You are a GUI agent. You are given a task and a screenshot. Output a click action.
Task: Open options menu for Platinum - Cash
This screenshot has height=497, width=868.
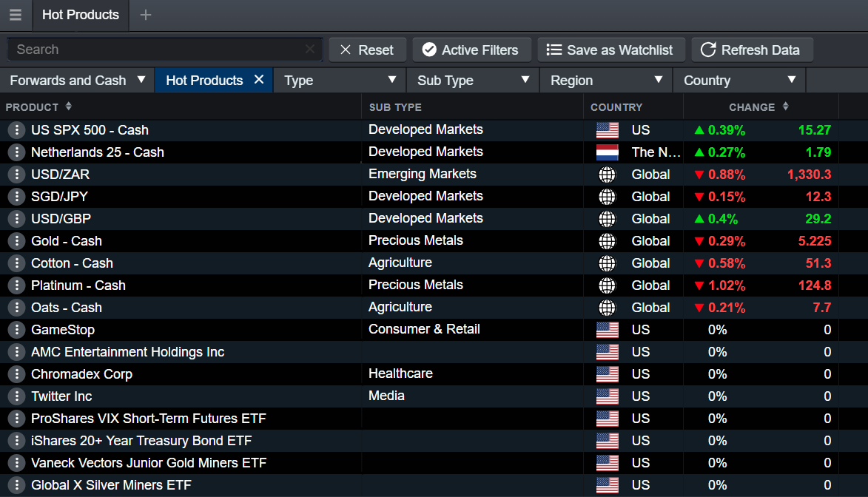[x=16, y=285]
